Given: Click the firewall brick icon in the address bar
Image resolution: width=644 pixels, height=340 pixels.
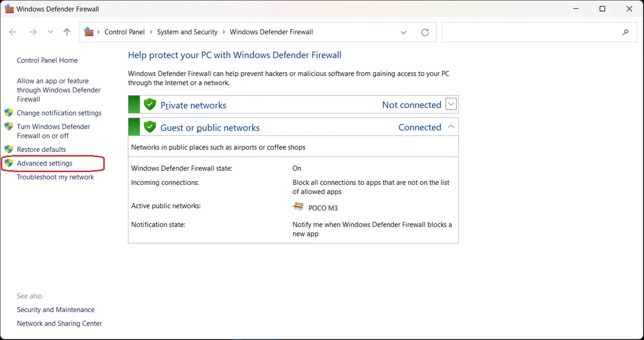Looking at the screenshot, I should (x=89, y=32).
